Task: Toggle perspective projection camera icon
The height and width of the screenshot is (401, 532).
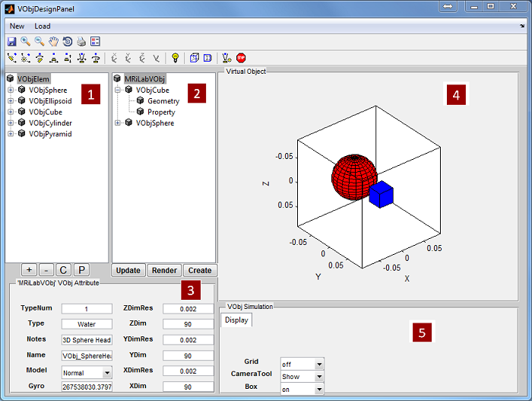Action: [x=207, y=58]
